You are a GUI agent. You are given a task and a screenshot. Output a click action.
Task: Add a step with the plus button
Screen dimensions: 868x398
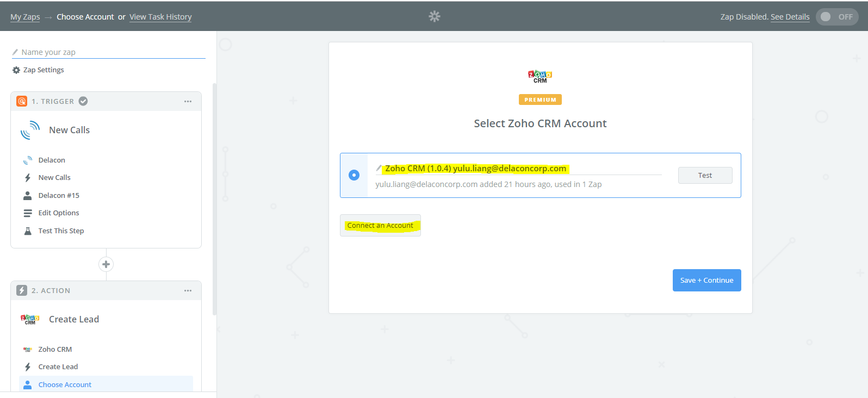tap(106, 264)
